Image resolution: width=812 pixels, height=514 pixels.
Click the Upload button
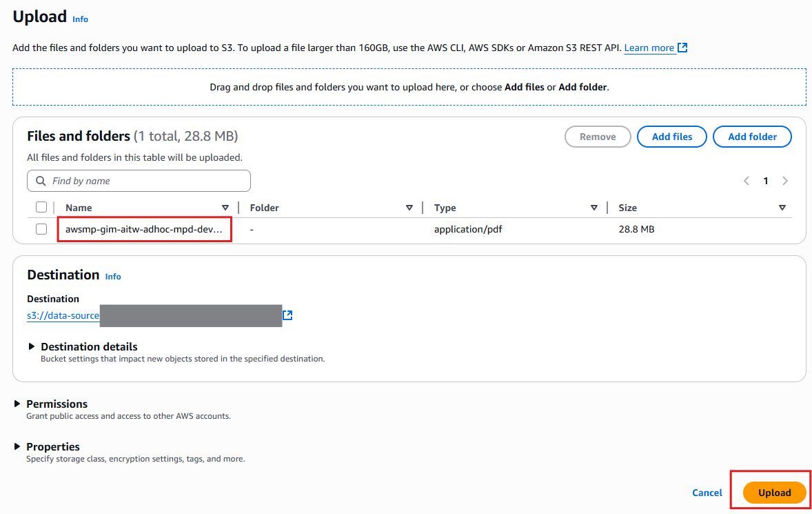pos(774,493)
